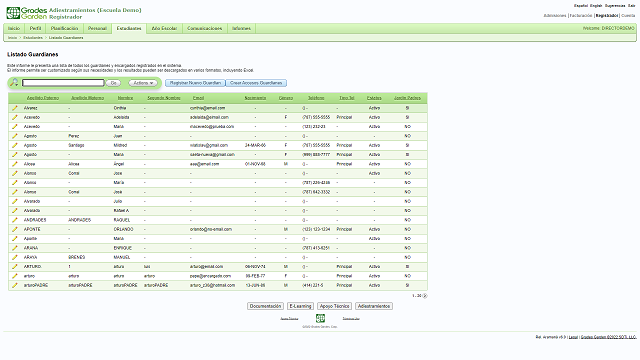Edit the Alonso María guardian row
Viewport: 640px width, 360px height.
pyautogui.click(x=15, y=183)
